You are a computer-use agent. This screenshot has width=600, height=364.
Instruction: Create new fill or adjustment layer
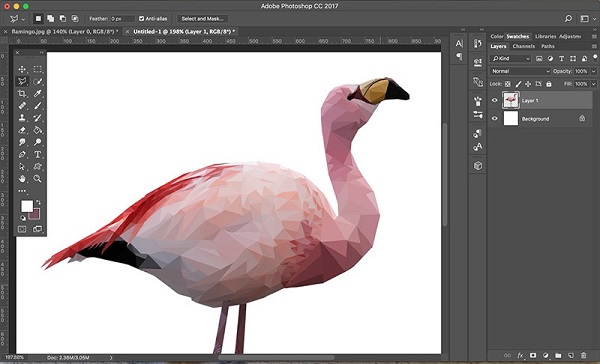[x=546, y=356]
